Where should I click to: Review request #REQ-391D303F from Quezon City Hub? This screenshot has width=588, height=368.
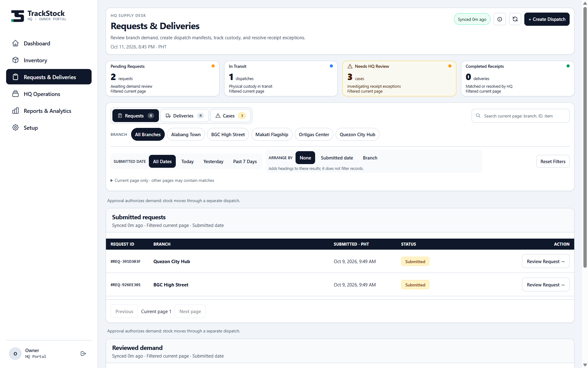(546, 261)
